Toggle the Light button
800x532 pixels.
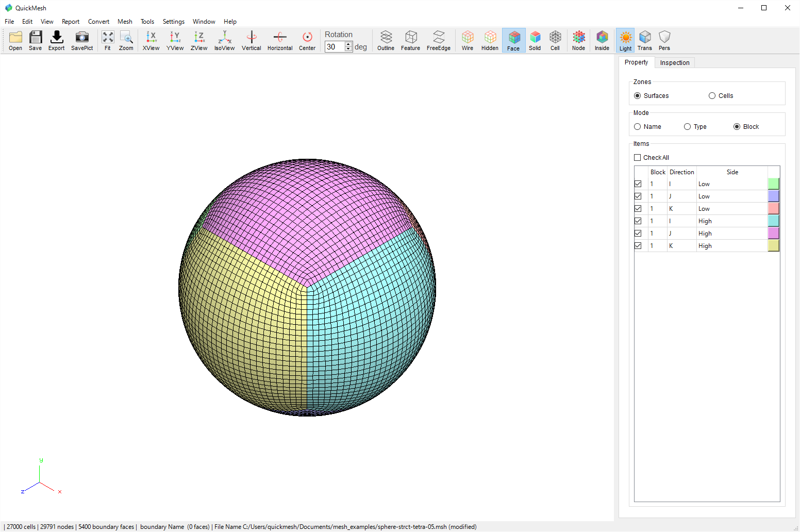click(626, 40)
